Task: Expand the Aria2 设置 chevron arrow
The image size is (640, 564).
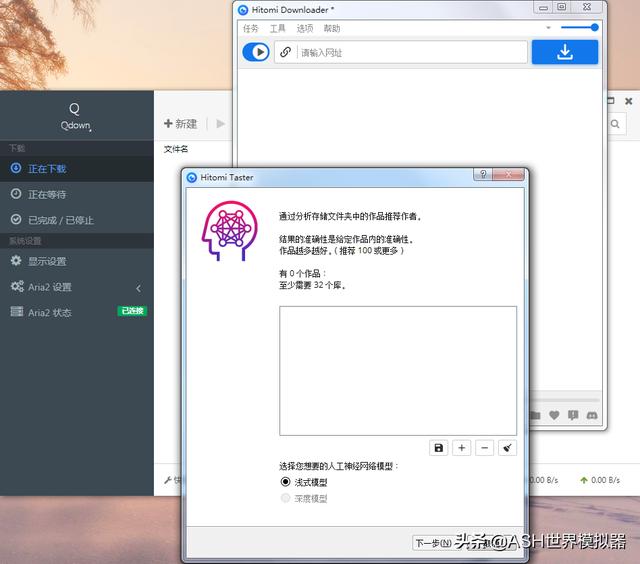Action: [138, 289]
